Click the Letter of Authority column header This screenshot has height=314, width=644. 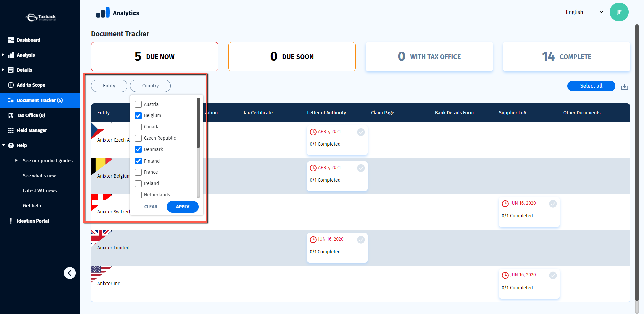coord(326,113)
